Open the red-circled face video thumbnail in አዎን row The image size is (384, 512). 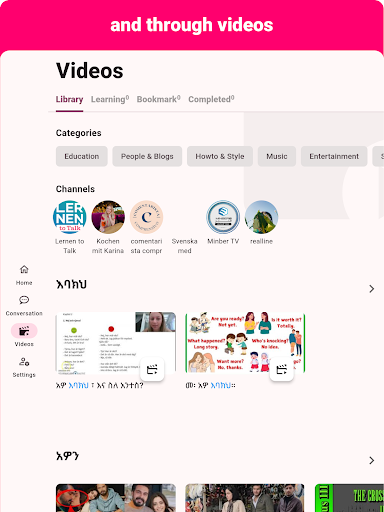[x=116, y=498]
